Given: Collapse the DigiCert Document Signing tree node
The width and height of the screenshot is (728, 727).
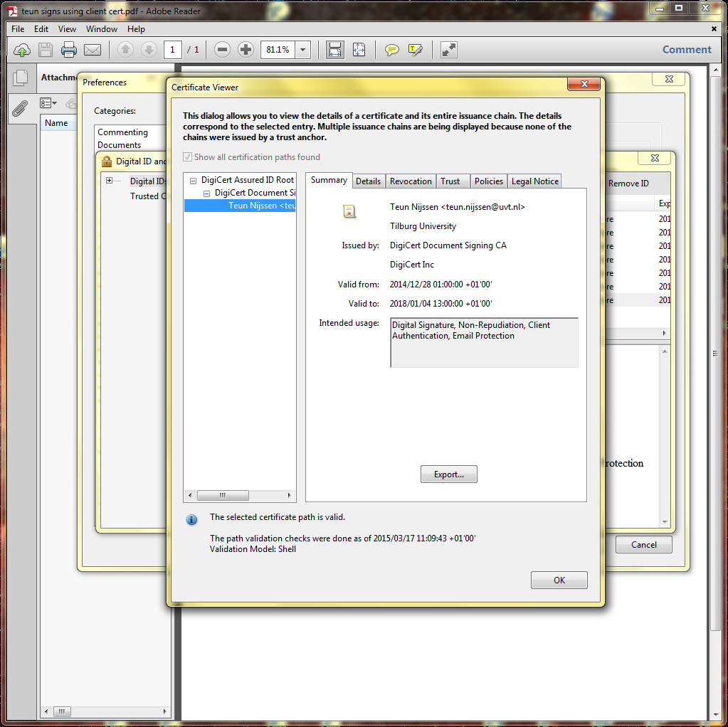Looking at the screenshot, I should (x=206, y=193).
